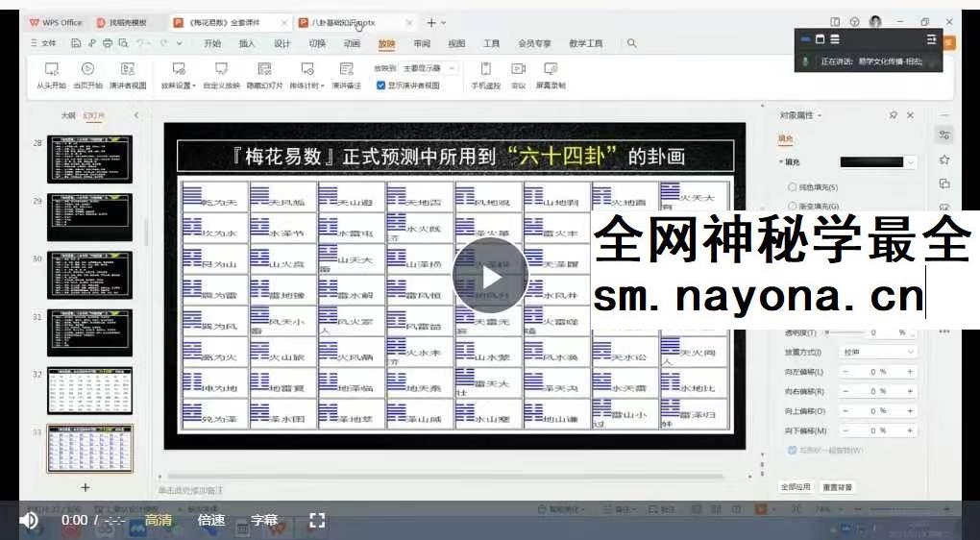The image size is (980, 540).
Task: Open the 倍速 playback speed option
Action: pyautogui.click(x=211, y=520)
